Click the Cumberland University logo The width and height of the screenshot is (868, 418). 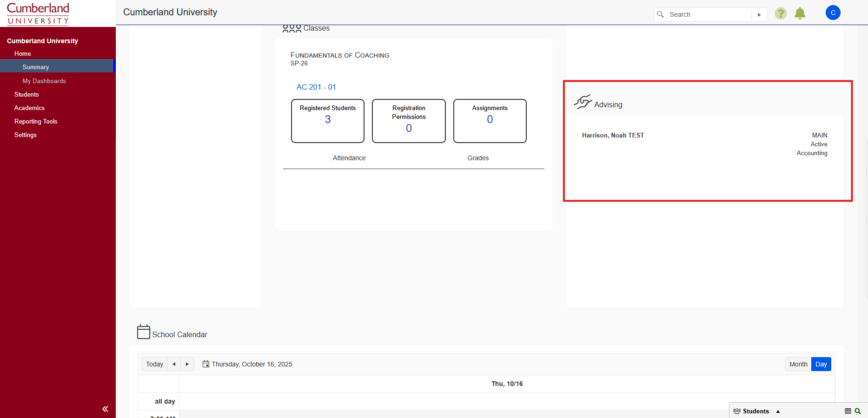[x=38, y=13]
